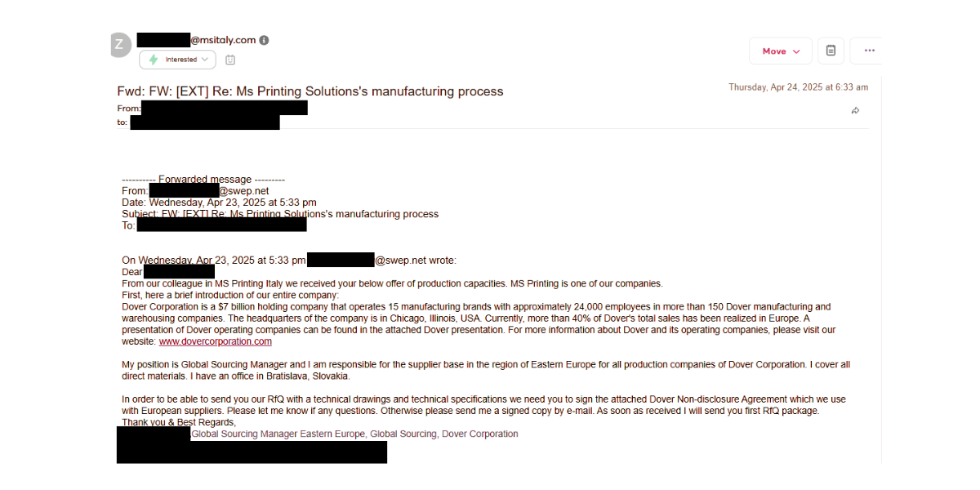The image size is (980, 490).
Task: Click the chevron arrow on the Move button
Action: click(x=796, y=51)
